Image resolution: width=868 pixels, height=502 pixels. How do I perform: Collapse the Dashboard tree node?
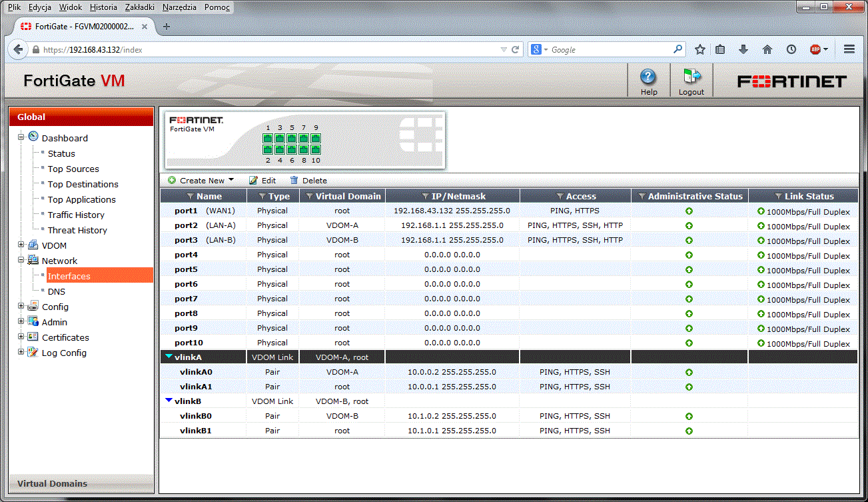coord(21,137)
